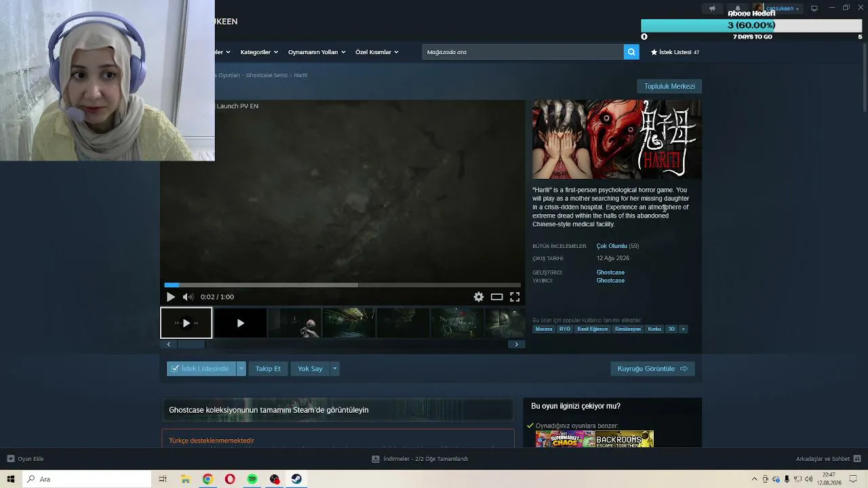Open the Oynamanın Yolları menu

317,52
